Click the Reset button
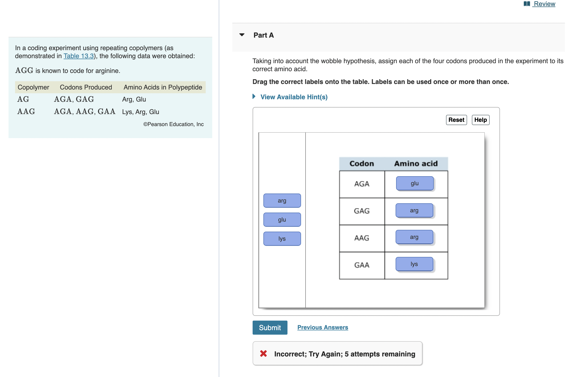Viewport: 588px width, 377px height. 456,120
